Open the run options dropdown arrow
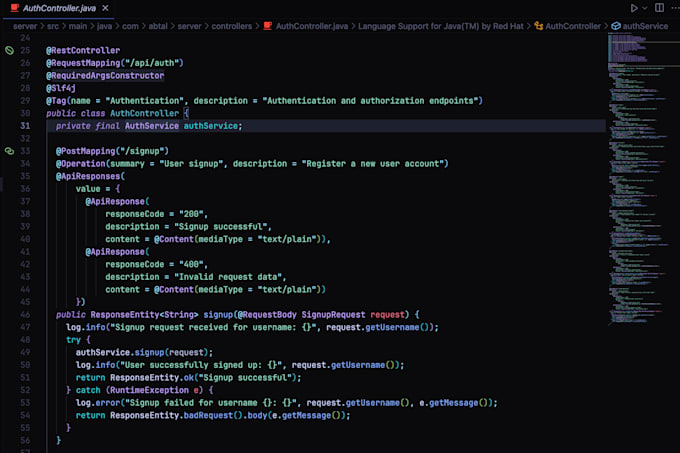The height and width of the screenshot is (453, 680). 645,8
